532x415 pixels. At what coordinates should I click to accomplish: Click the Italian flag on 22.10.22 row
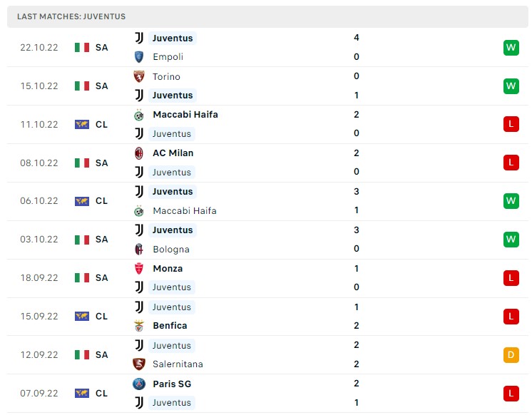82,48
